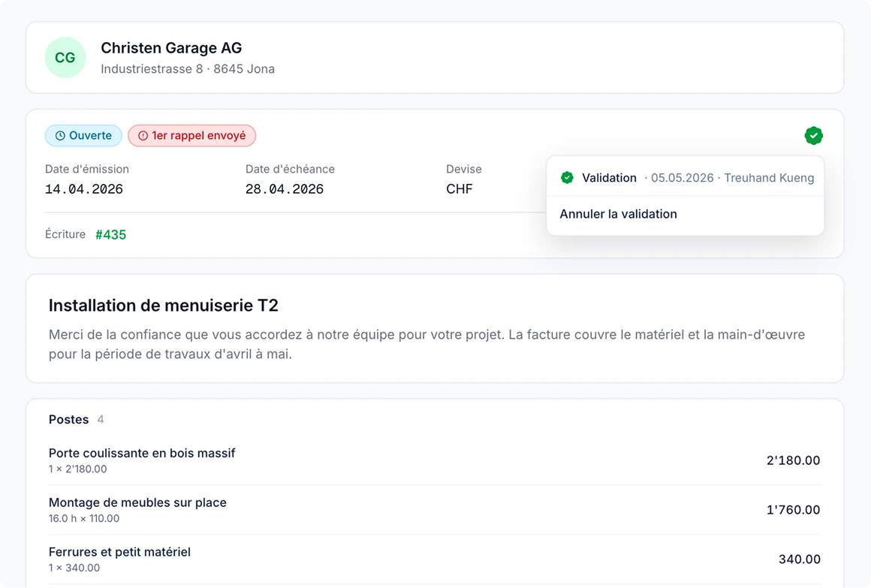Click the green validated checkmark badge icon
Screen dimensions: 871x588
(x=813, y=136)
